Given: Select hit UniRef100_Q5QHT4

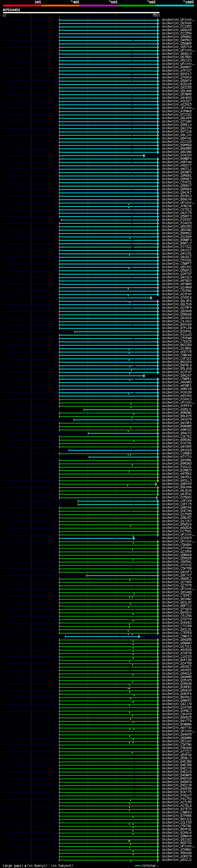Looking at the screenshot, I should (x=176, y=81).
